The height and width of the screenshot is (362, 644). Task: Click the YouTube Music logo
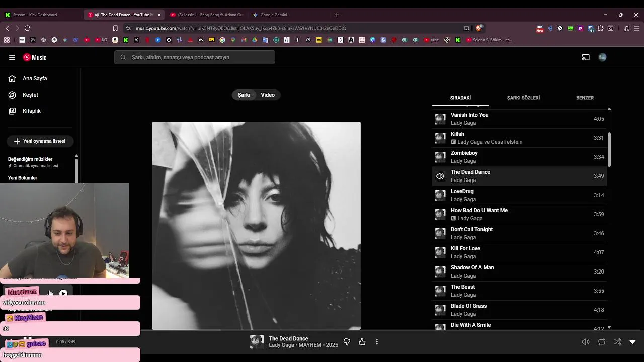[35, 57]
